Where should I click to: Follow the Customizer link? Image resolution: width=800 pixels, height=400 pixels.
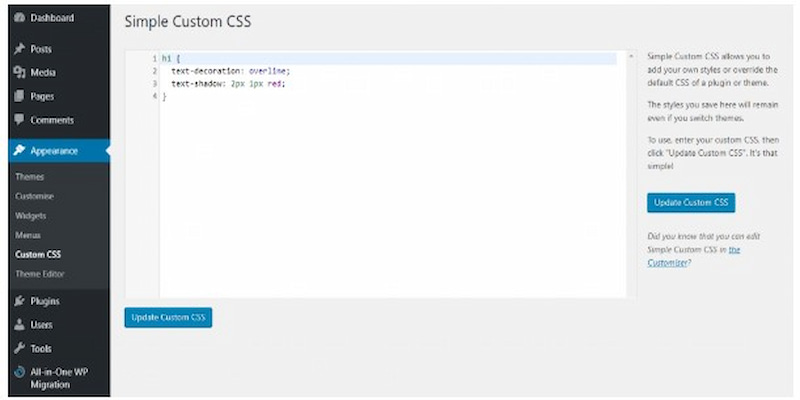pyautogui.click(x=669, y=262)
